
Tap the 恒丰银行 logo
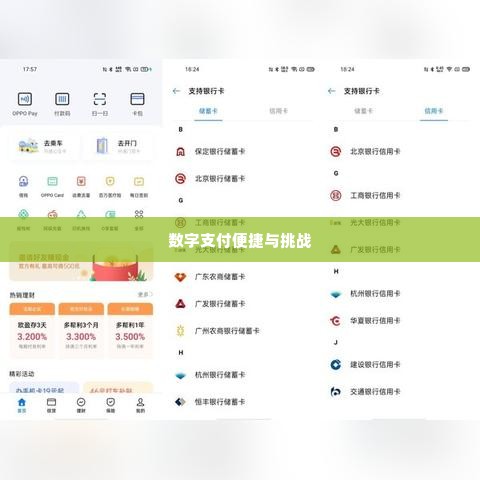180,402
